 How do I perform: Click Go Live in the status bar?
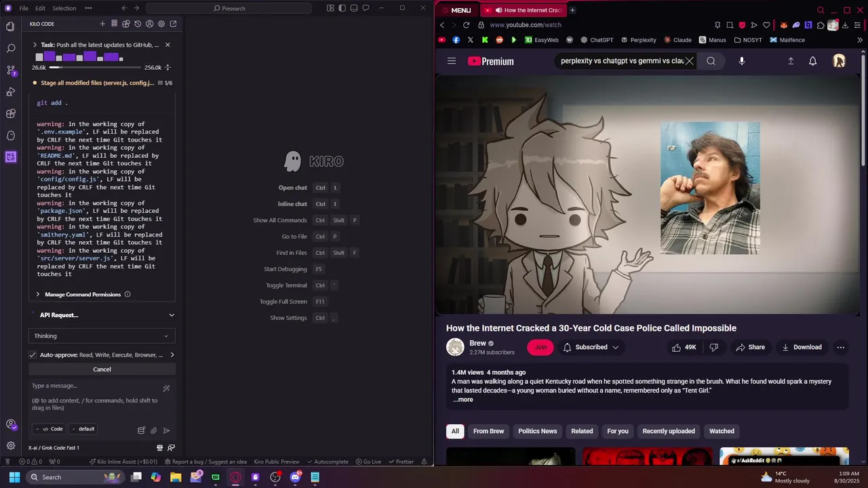[x=368, y=462]
